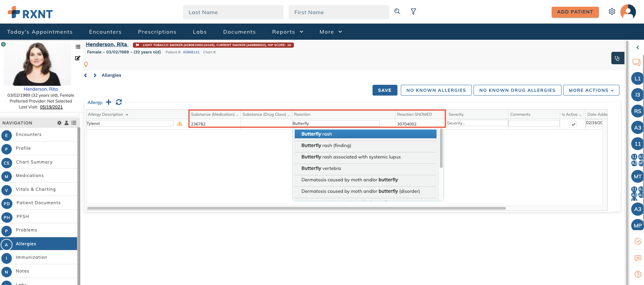The width and height of the screenshot is (644, 285).
Task: Go to Encounters in top menu
Action: pyautogui.click(x=105, y=32)
